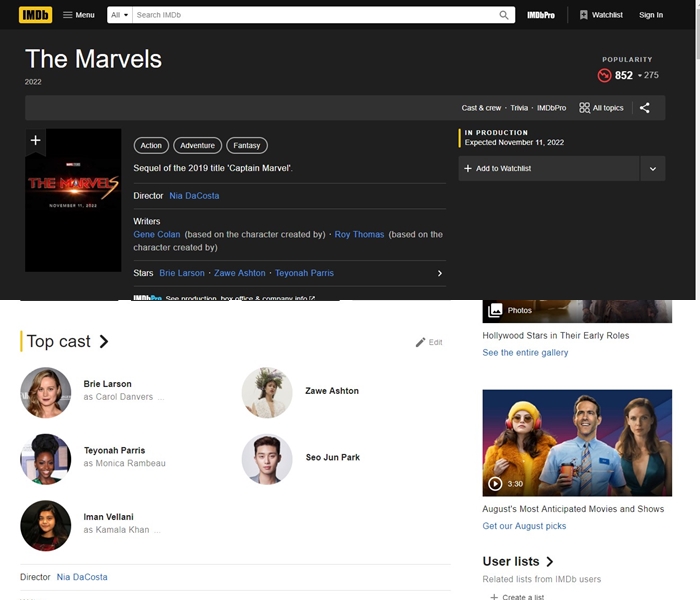Open Brie Larson cast name
Viewport: 700px width, 600px height.
[x=107, y=384]
